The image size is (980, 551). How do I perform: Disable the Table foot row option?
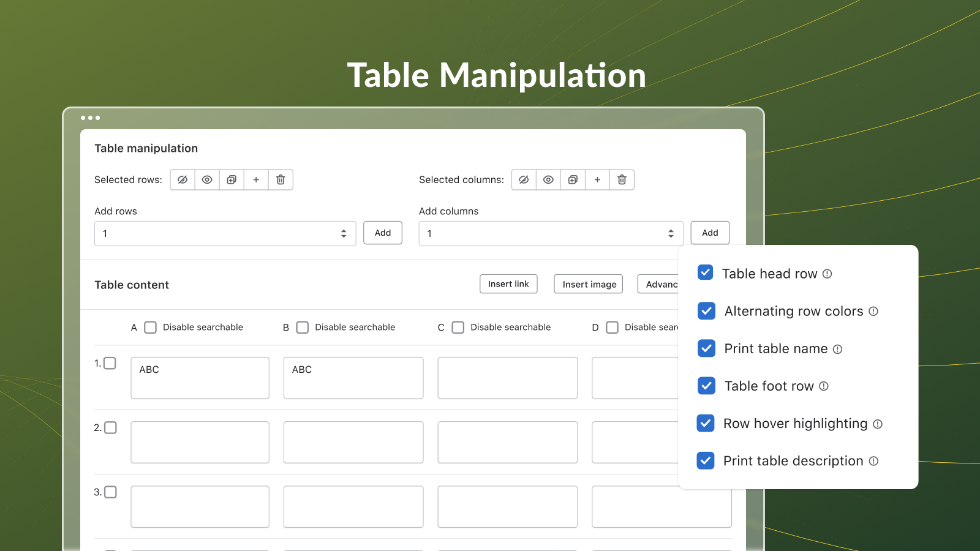click(x=706, y=386)
